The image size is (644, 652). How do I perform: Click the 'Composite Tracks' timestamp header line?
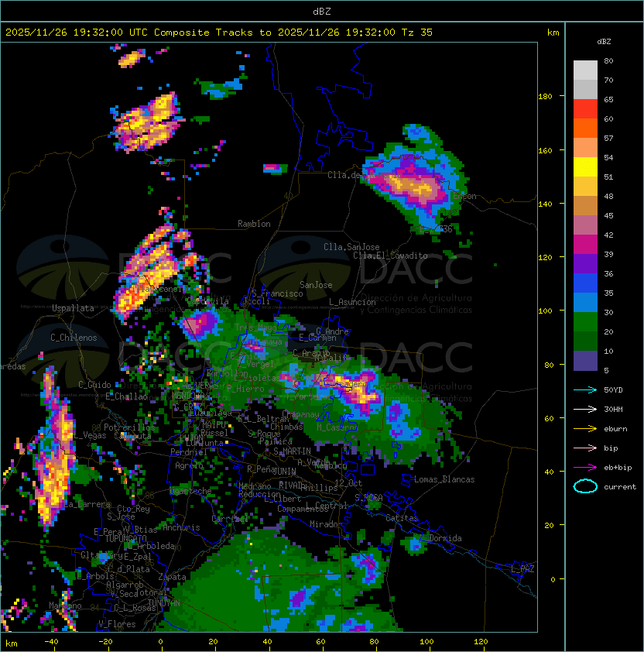[x=219, y=32]
